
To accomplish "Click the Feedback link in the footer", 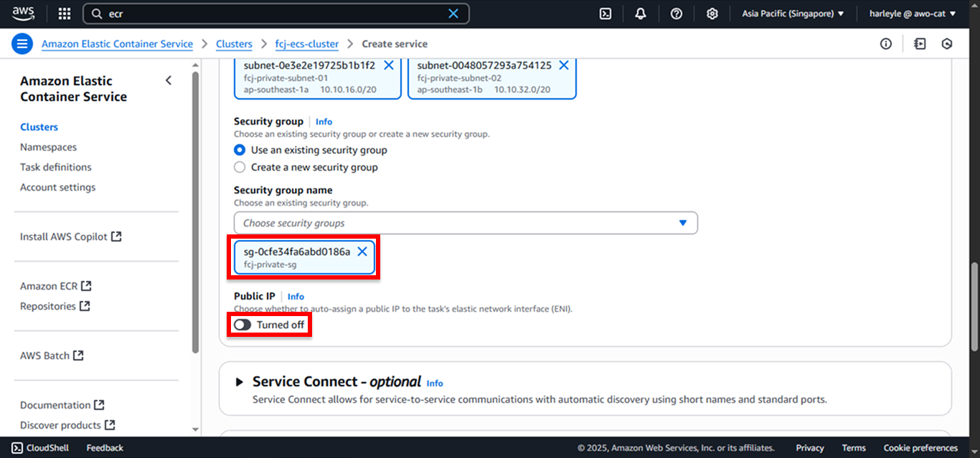I will (x=105, y=448).
